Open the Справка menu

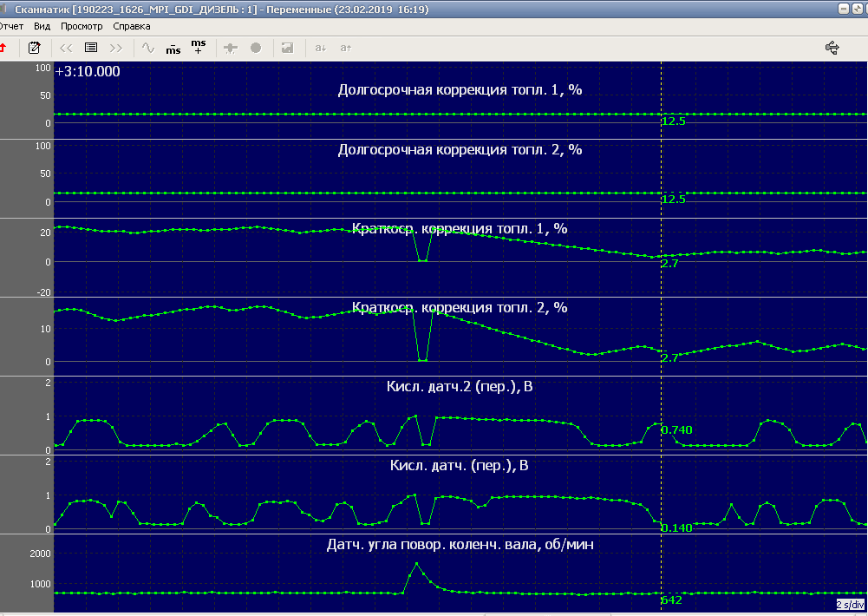(x=132, y=26)
